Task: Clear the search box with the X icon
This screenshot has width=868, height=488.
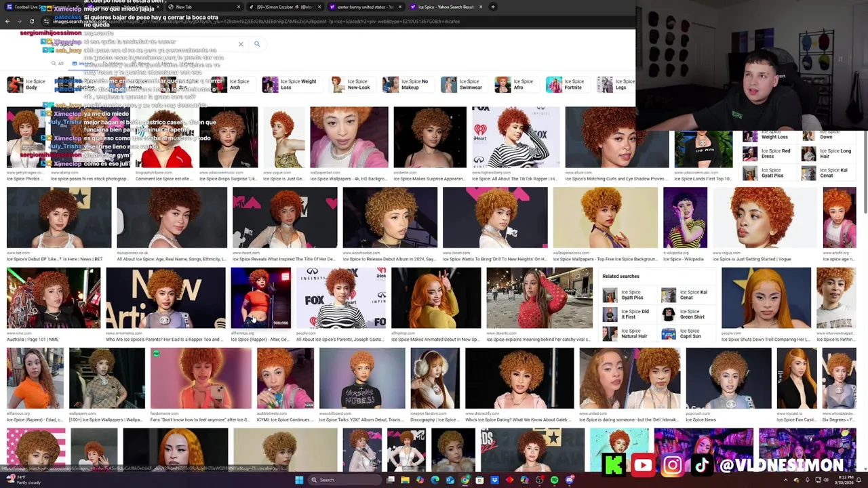Action: click(x=241, y=44)
